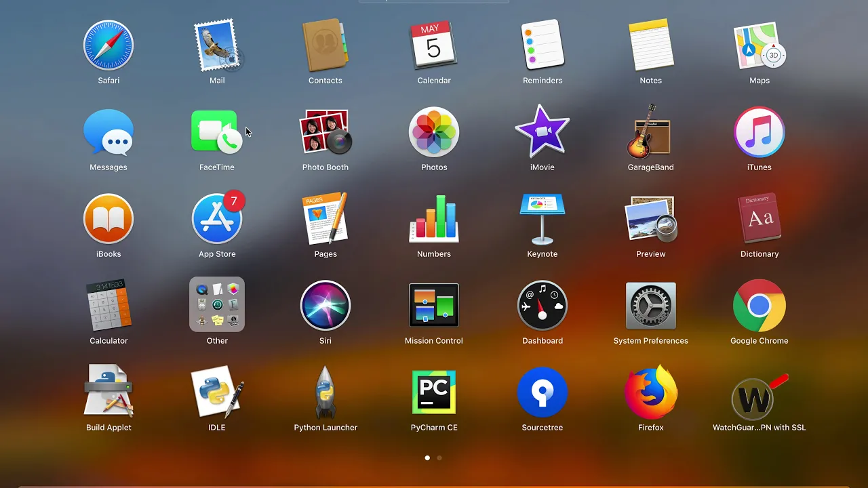Launch PyCharm CE

[434, 392]
